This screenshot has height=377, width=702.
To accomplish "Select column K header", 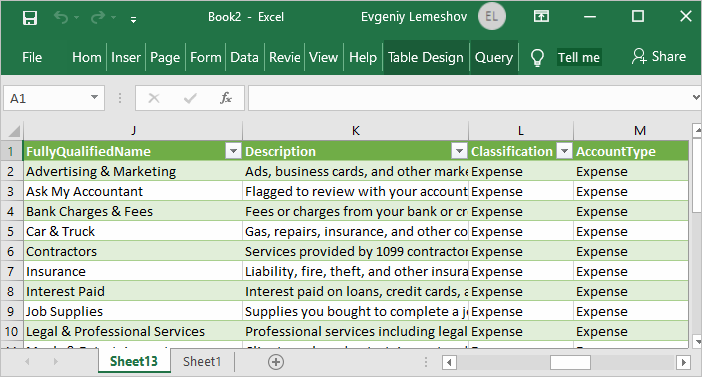I will click(x=355, y=131).
